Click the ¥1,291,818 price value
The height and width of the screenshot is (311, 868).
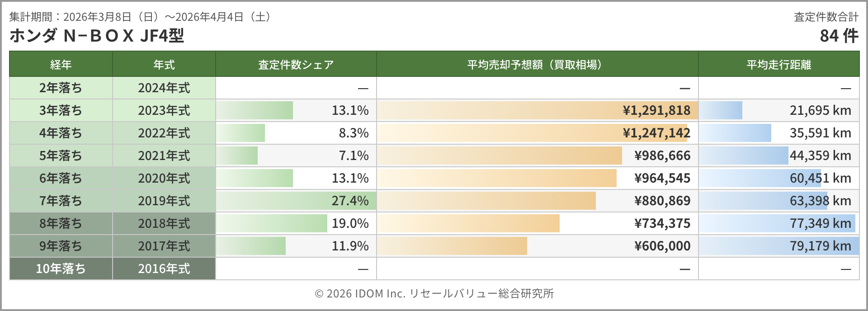click(656, 110)
